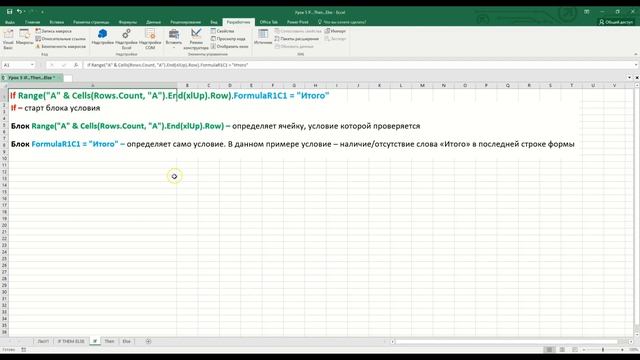Open the XML Source (Источник) pane
Viewport: 640px width, 360px height.
(263, 37)
